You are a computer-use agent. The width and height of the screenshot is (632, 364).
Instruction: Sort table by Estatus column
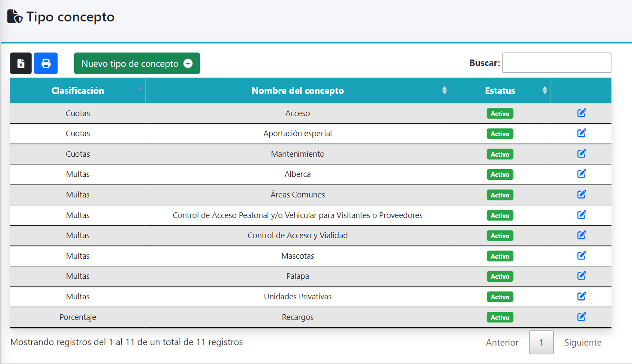(x=500, y=90)
